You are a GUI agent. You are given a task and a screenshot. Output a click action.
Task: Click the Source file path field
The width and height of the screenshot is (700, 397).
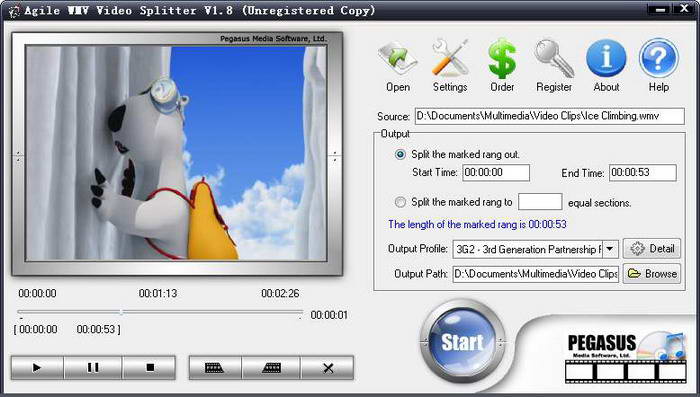[550, 116]
